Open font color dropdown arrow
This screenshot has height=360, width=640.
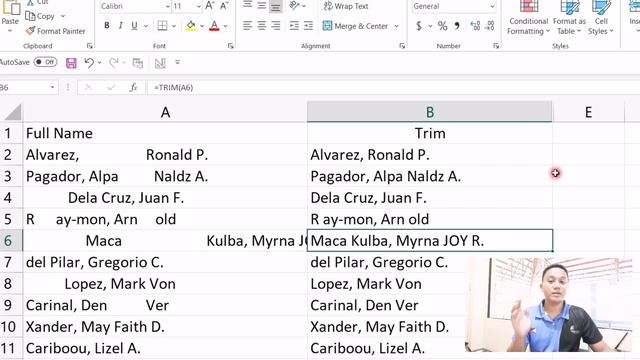[225, 26]
